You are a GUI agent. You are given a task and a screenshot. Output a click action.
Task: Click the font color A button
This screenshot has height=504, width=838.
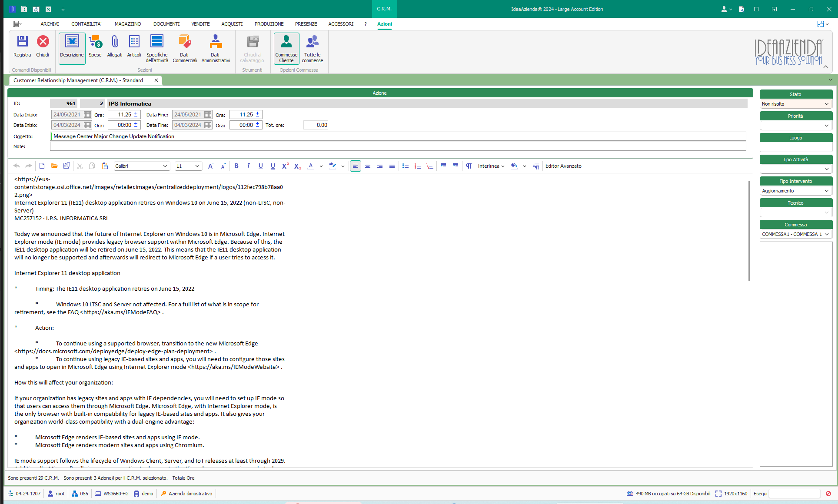click(x=311, y=166)
